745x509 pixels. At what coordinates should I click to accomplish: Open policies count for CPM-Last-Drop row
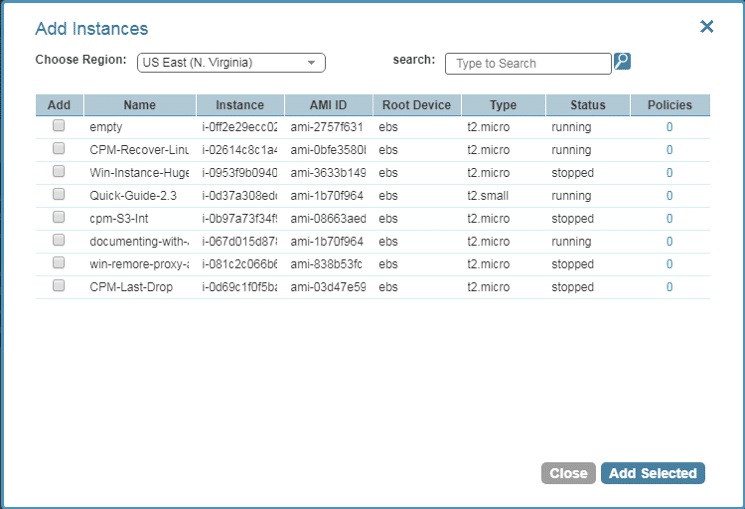tap(669, 287)
